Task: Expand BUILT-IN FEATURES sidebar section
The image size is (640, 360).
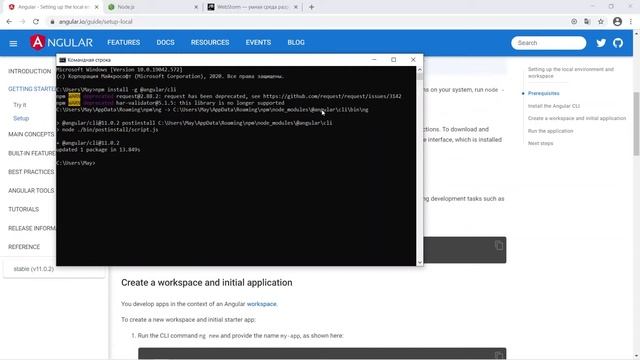Action: 32,153
